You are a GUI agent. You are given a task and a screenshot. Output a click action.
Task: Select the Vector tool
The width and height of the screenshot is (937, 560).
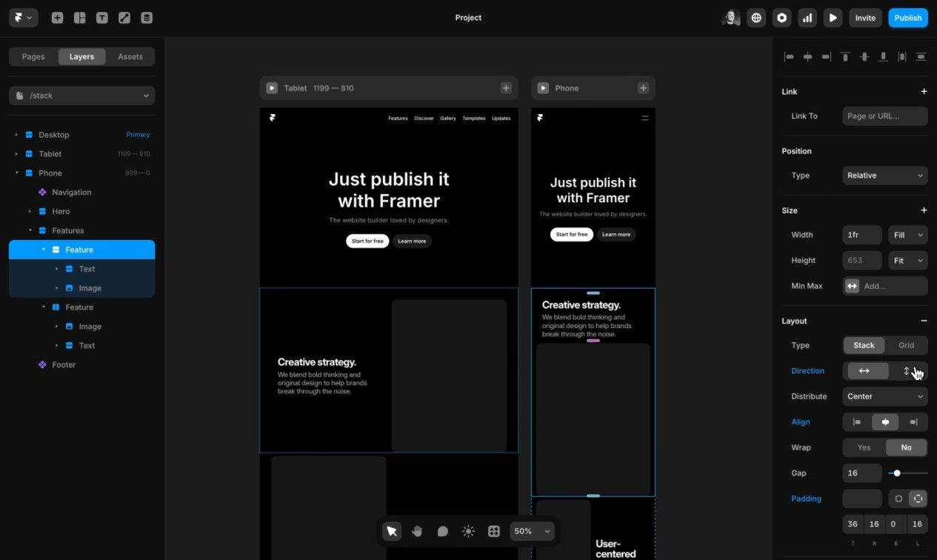(x=124, y=17)
